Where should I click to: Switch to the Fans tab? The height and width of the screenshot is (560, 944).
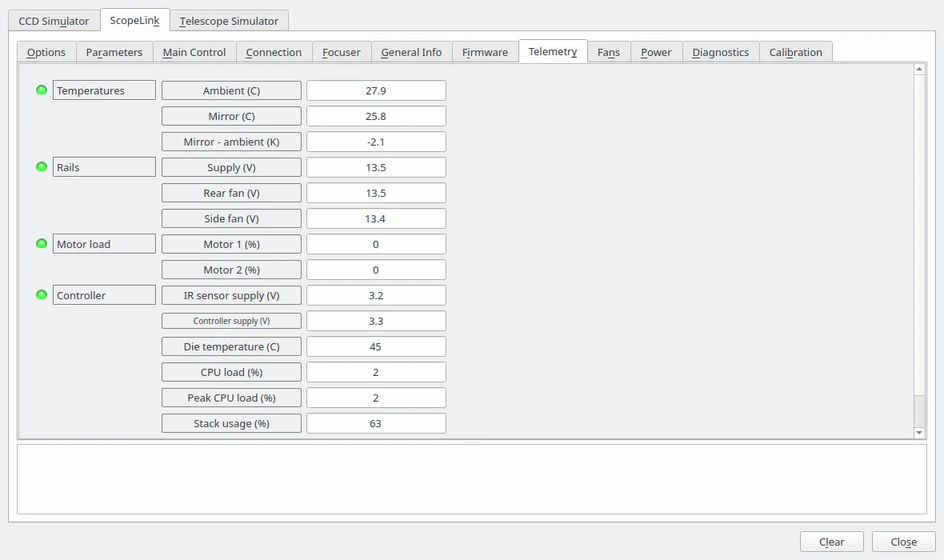[609, 52]
